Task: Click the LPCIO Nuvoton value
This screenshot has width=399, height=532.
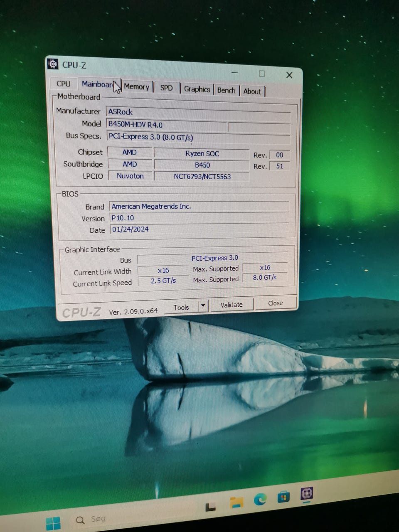Action: 130,176
